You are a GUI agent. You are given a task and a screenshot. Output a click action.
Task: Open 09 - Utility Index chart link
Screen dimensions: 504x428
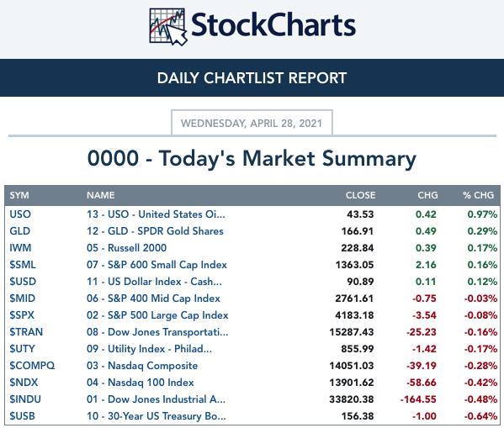[x=149, y=349]
